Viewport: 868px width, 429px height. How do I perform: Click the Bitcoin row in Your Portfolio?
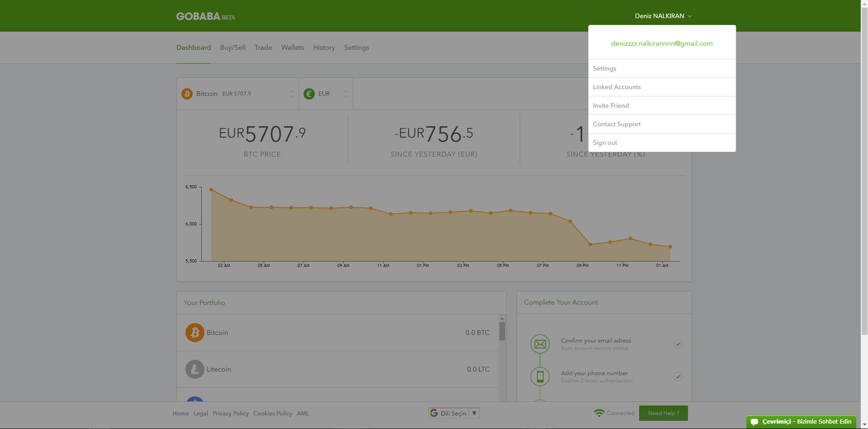point(337,333)
